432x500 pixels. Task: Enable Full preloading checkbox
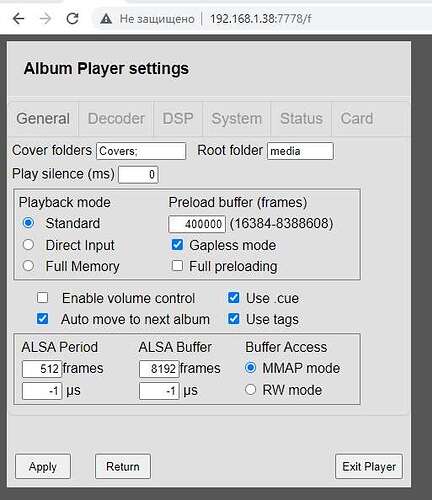click(x=177, y=266)
